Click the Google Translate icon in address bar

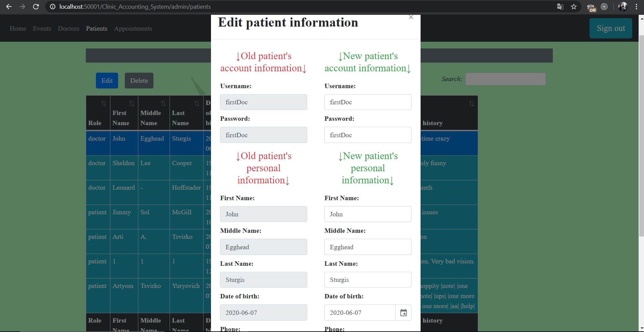(560, 7)
